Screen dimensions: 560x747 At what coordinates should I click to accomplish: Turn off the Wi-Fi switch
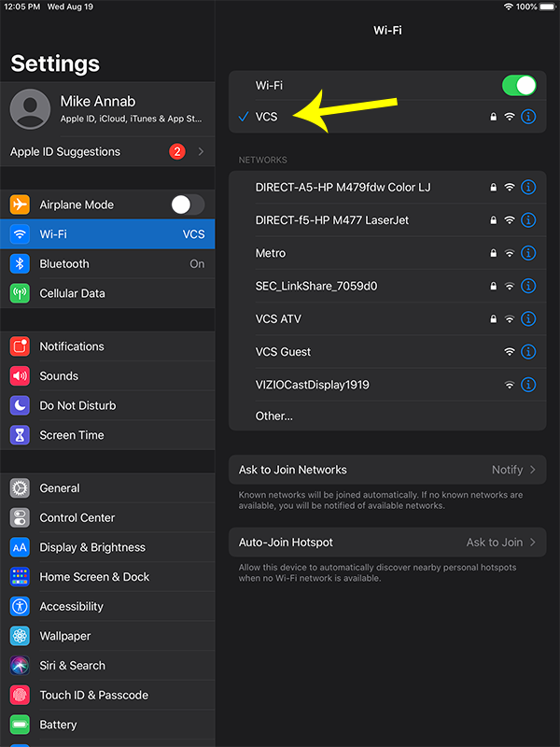click(x=519, y=86)
